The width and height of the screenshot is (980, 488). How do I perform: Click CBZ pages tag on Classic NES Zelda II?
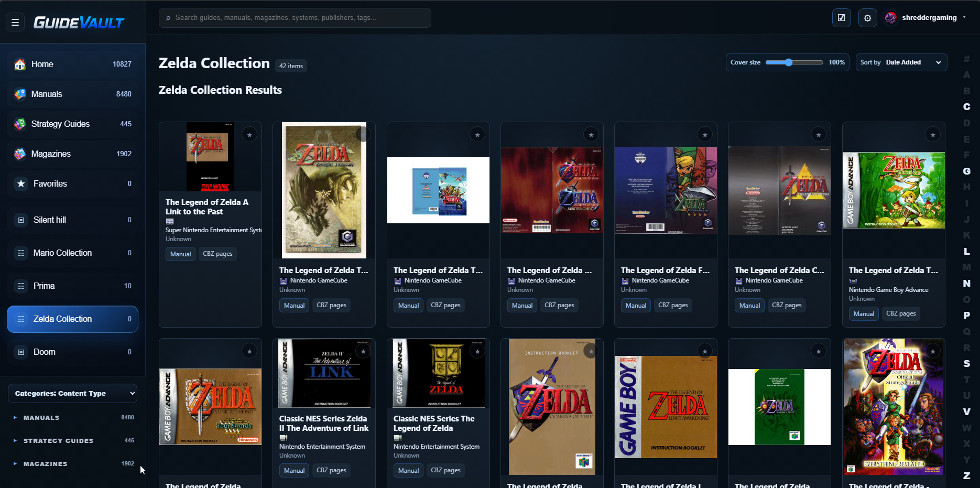331,470
